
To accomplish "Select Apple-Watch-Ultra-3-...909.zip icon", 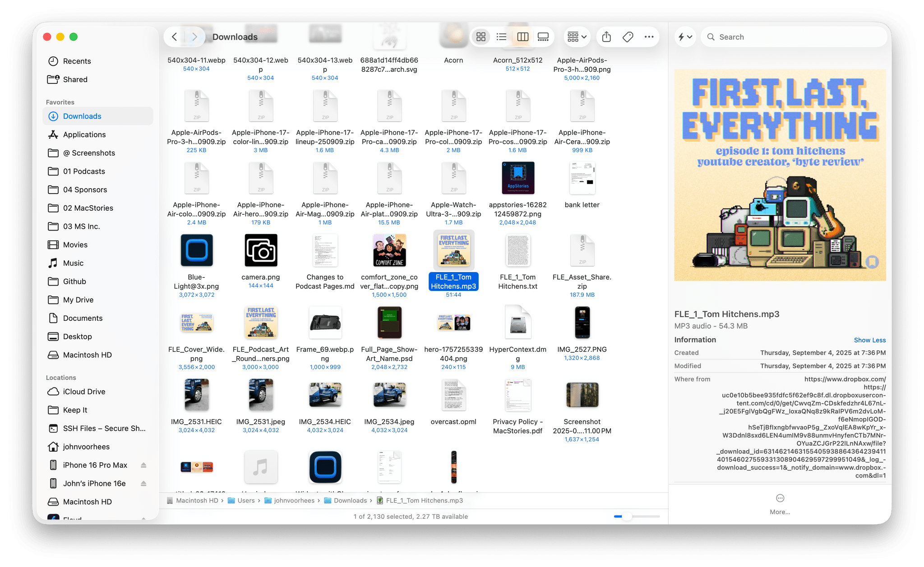I will 453,178.
